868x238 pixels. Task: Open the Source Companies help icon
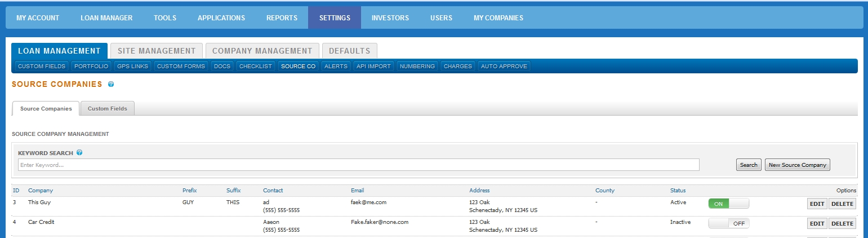click(111, 84)
